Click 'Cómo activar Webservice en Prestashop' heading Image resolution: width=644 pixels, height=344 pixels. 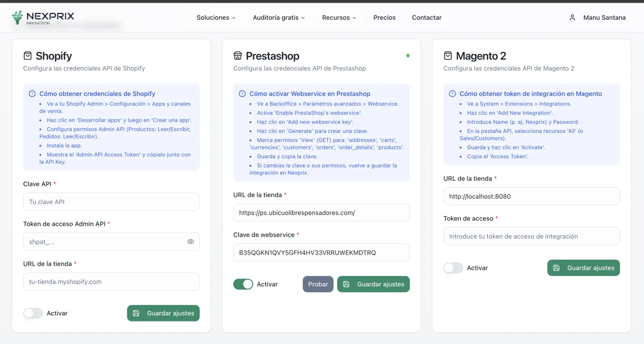point(310,94)
